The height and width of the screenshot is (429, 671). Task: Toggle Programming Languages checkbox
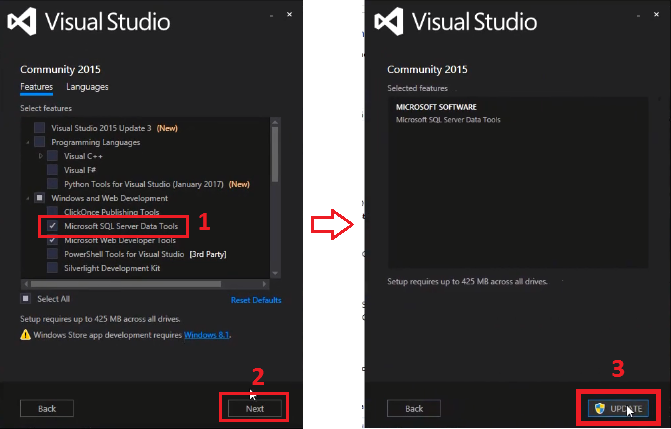pos(39,142)
